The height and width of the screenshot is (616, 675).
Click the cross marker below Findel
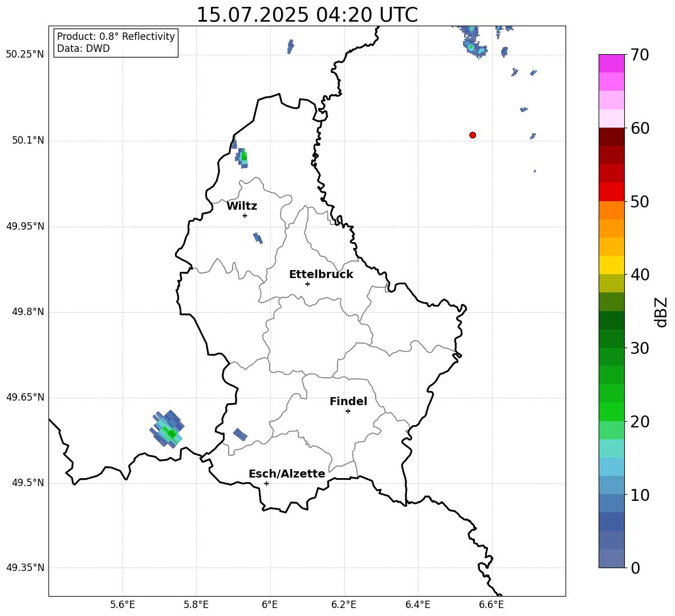click(x=348, y=411)
